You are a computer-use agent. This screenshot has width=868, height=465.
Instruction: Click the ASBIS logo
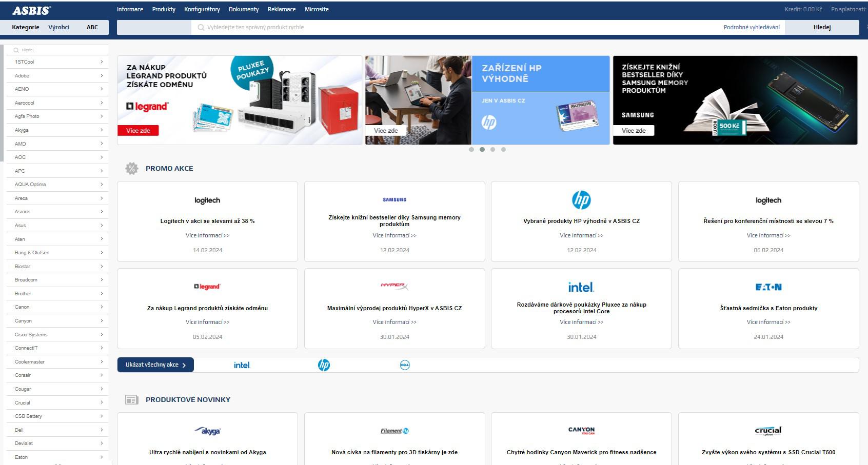(x=31, y=10)
